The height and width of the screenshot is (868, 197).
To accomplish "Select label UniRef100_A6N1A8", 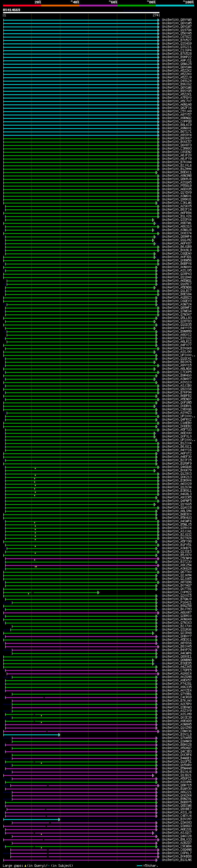I will point(177,104).
